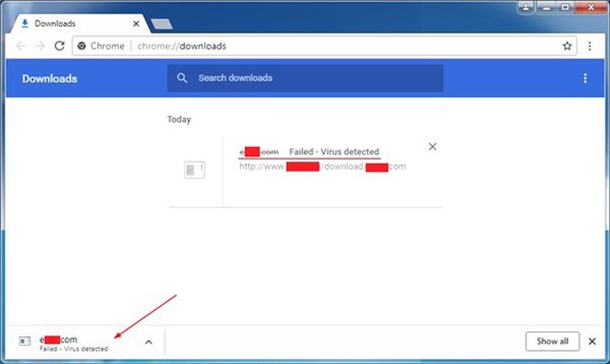Click the Chrome site info icon

82,46
